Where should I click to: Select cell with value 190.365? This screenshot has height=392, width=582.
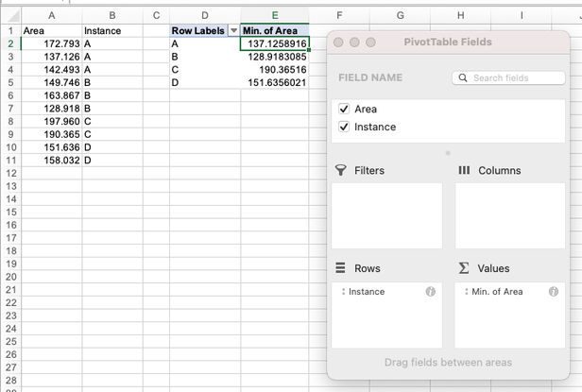(x=52, y=134)
